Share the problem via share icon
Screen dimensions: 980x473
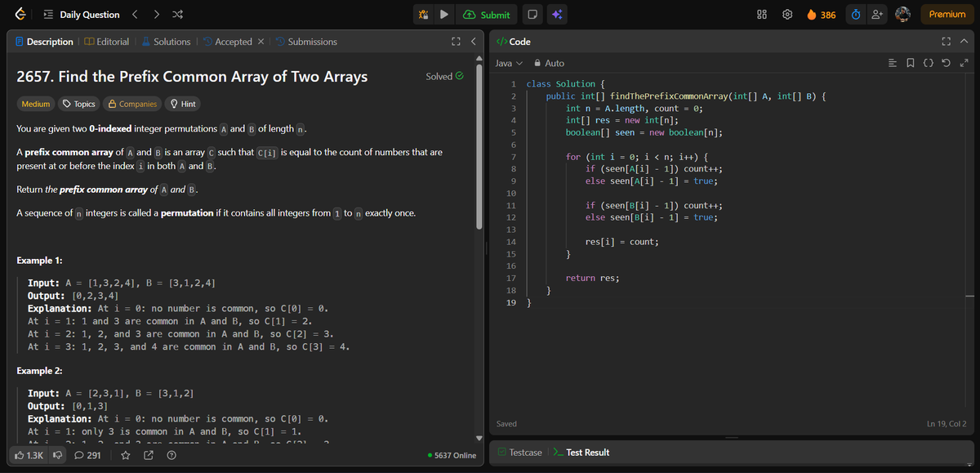[x=149, y=455]
